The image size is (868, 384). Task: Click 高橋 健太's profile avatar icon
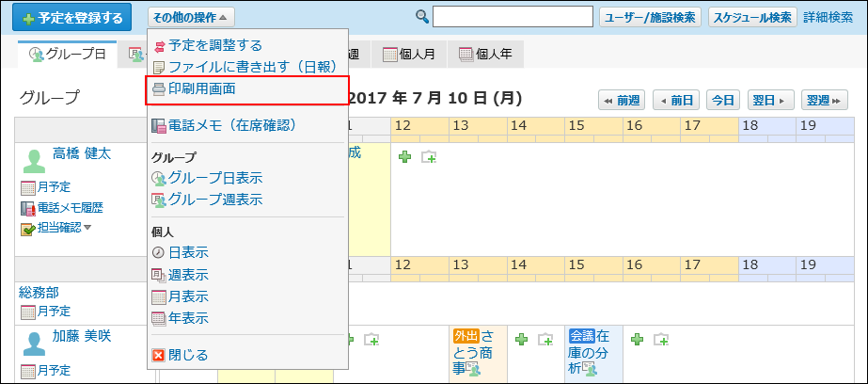34,160
